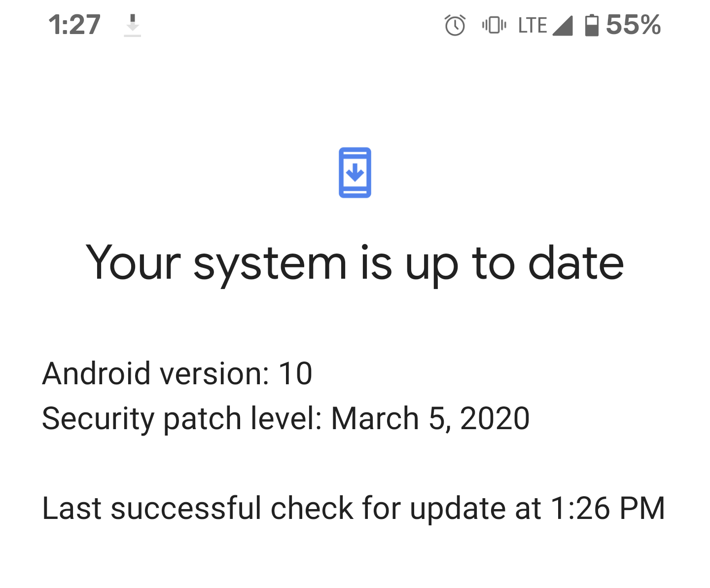Tap the words 'up to date' in heading

click(x=514, y=265)
